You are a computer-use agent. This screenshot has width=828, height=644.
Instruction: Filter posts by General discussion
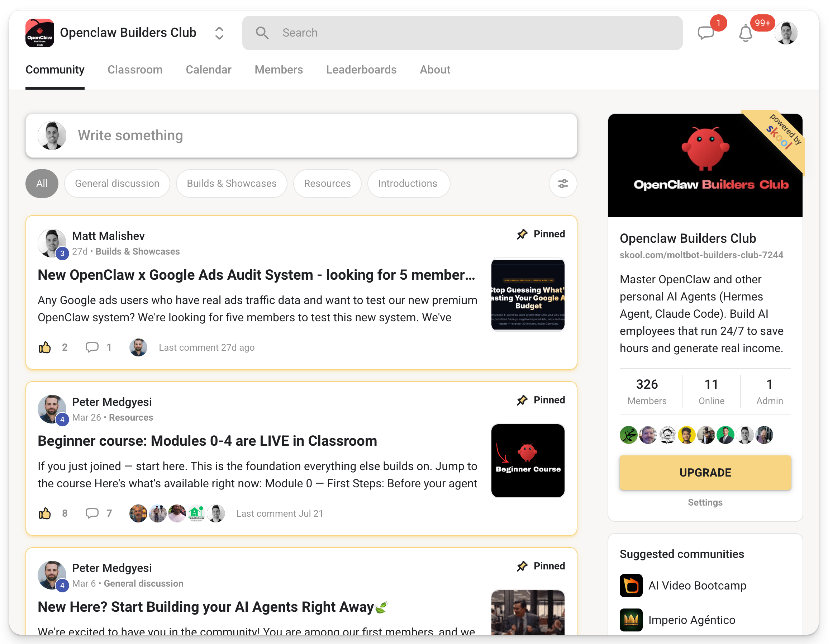[117, 184]
